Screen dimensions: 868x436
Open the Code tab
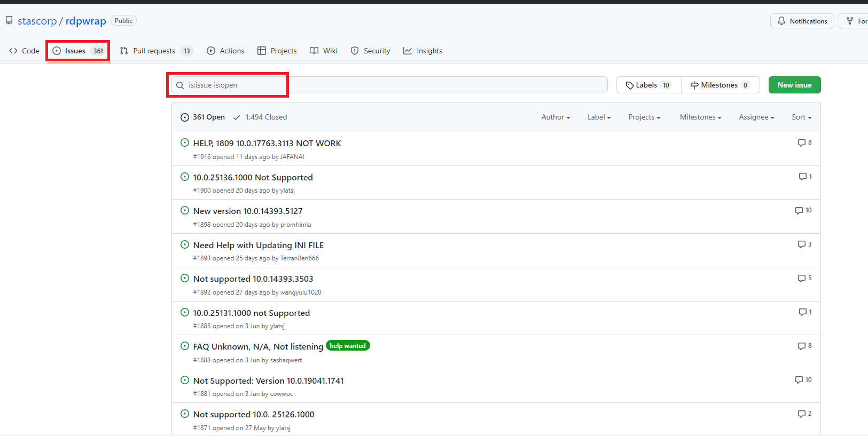pos(24,51)
